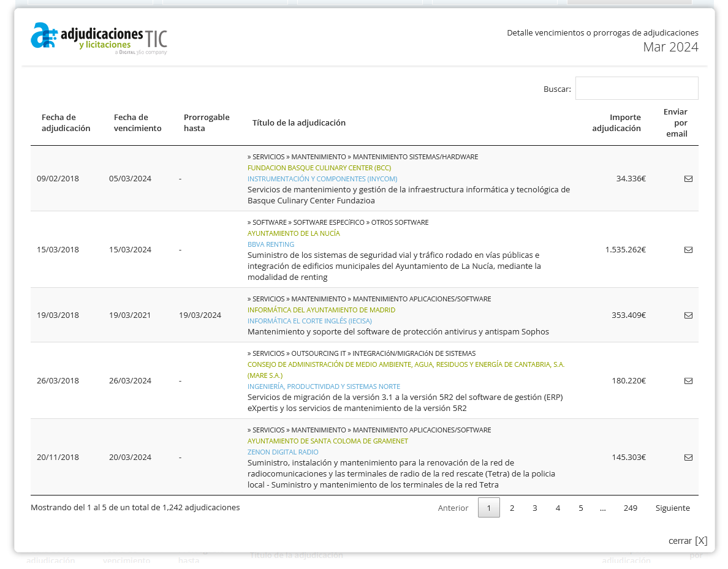Email the Ayuntamiento de La Nucía award
The height and width of the screenshot is (569, 728).
(688, 250)
